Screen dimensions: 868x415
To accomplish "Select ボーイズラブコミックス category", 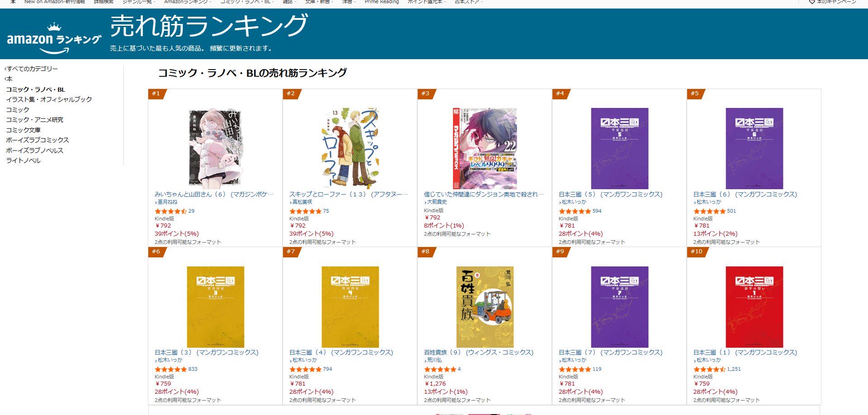I will [38, 140].
